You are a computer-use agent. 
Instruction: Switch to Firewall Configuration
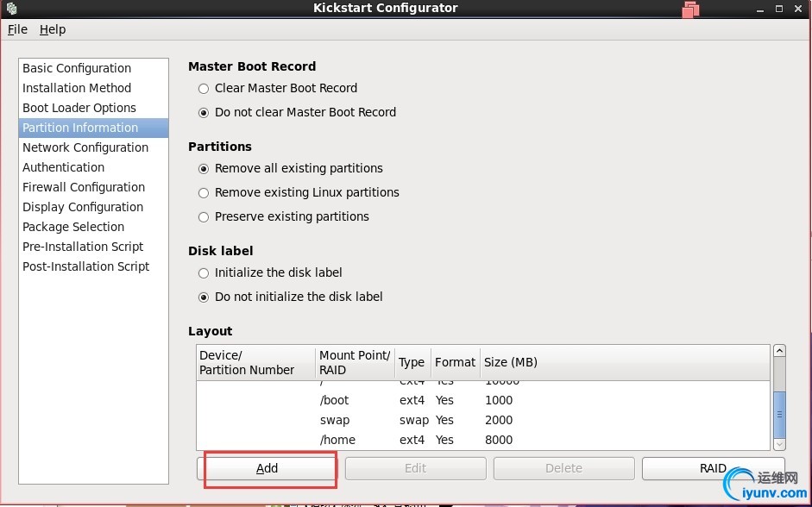(x=93, y=187)
